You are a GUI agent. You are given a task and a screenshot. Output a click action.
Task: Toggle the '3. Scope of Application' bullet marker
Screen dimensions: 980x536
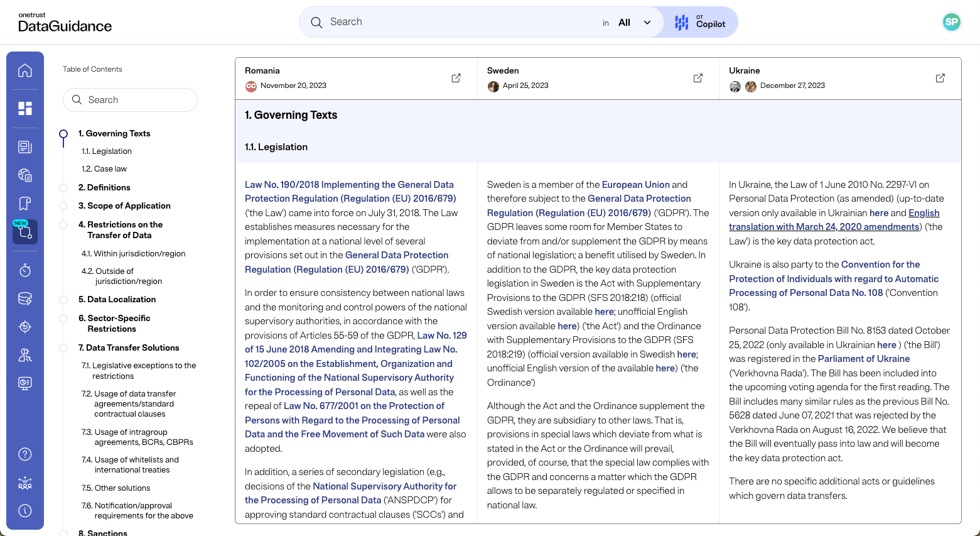pyautogui.click(x=63, y=206)
